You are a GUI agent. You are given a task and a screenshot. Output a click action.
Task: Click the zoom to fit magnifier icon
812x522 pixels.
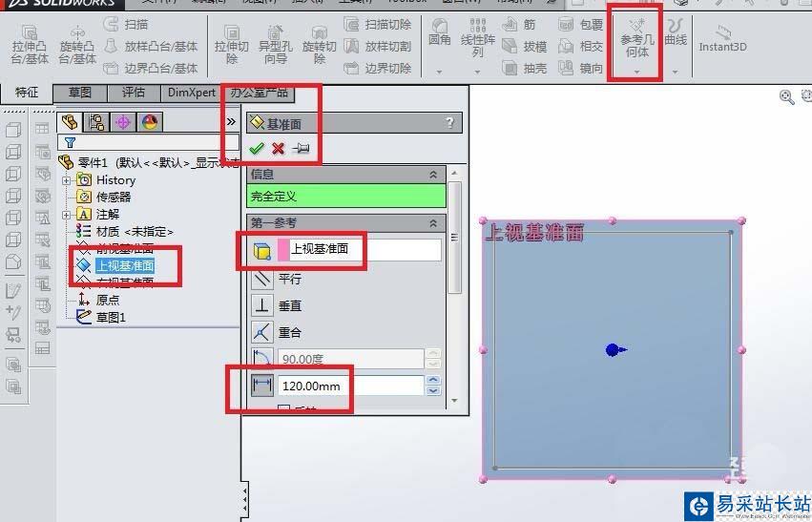[x=787, y=96]
